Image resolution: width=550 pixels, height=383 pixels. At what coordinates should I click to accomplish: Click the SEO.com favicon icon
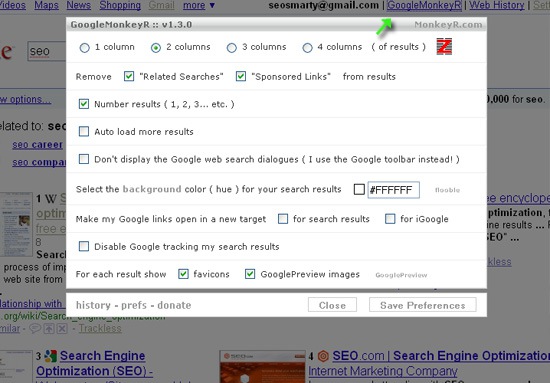click(323, 356)
